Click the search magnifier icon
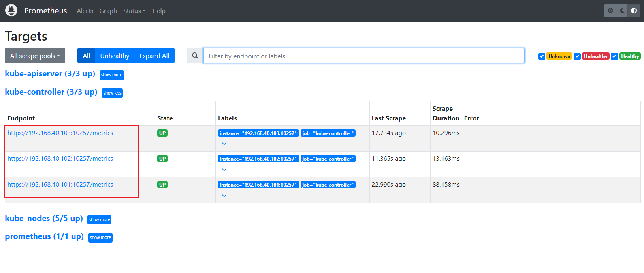 click(195, 56)
